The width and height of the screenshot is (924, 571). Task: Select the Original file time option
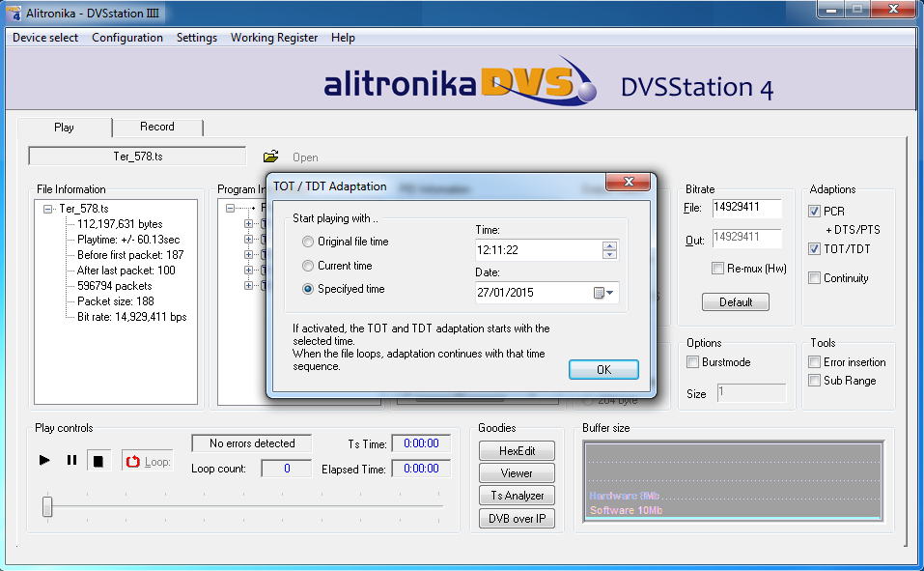(x=308, y=242)
